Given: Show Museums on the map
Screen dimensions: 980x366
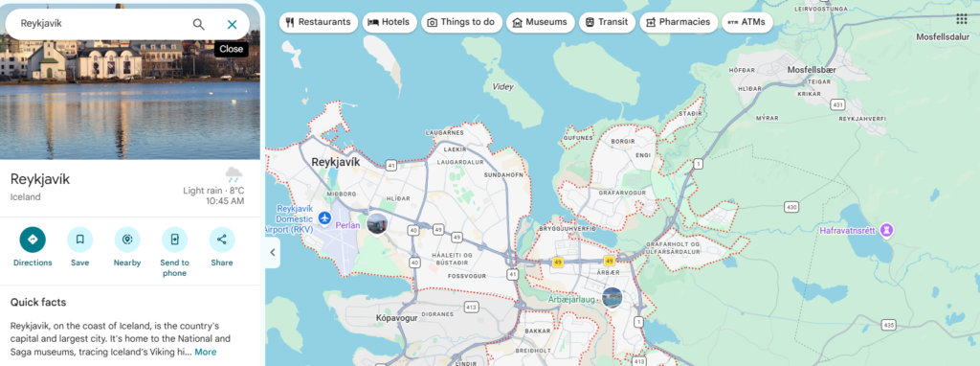Looking at the screenshot, I should pos(540,22).
